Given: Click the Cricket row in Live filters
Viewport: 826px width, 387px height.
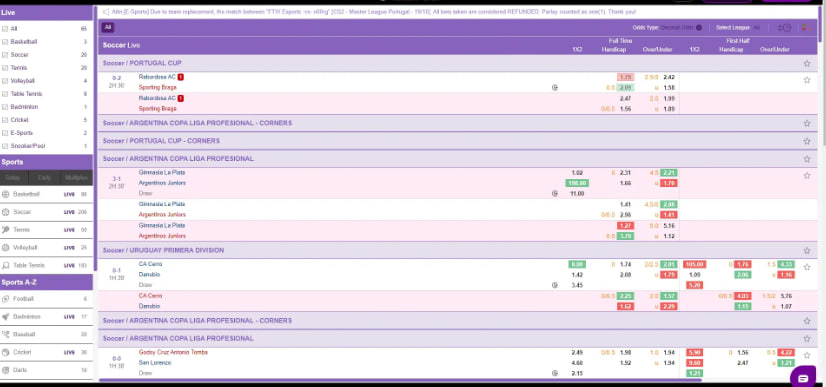Looking at the screenshot, I should pos(46,120).
